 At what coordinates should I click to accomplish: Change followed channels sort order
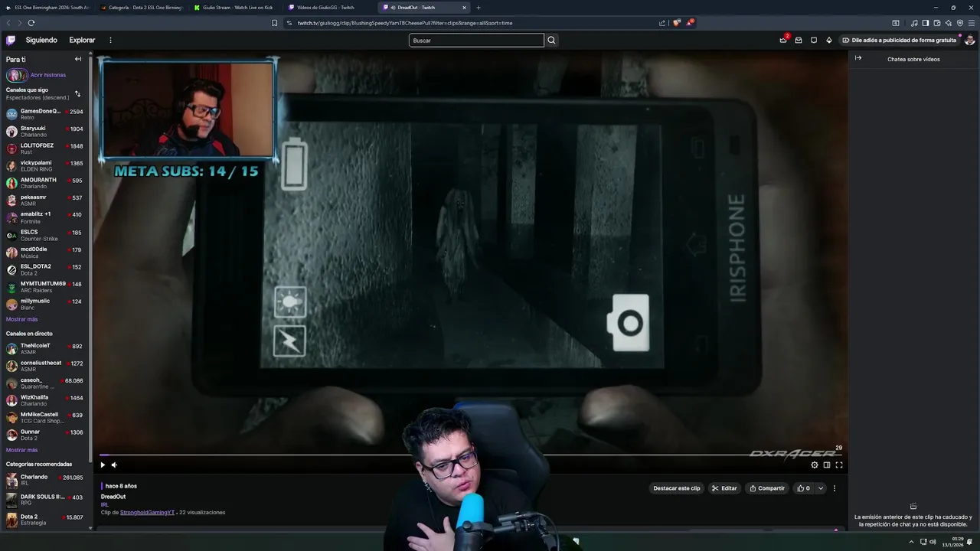tap(77, 93)
